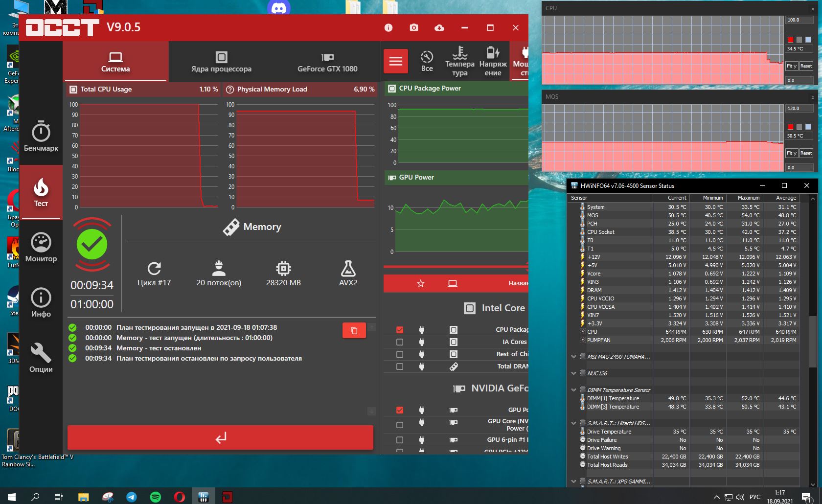822x504 pixels.
Task: Check the GPU 6-pin #1 checkbox
Action: coord(400,440)
